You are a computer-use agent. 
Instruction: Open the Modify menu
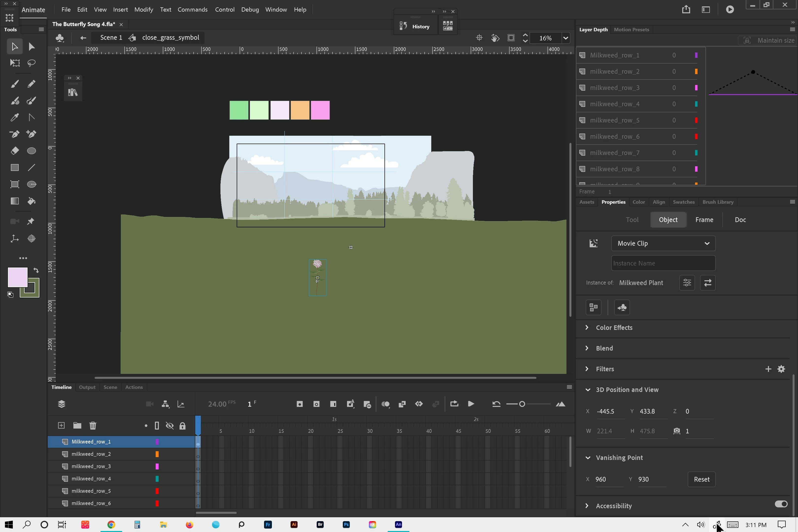pyautogui.click(x=144, y=10)
